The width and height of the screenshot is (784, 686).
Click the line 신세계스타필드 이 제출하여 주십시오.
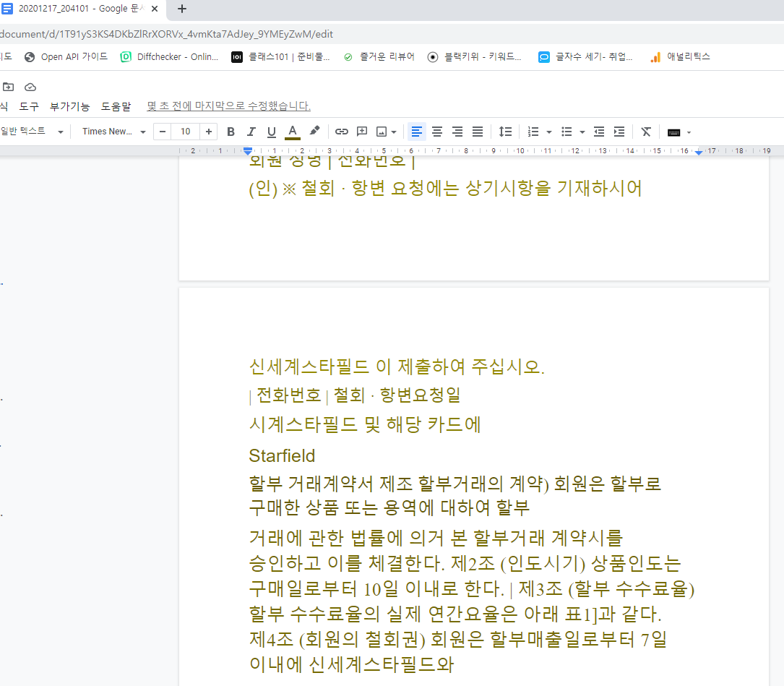pos(397,366)
